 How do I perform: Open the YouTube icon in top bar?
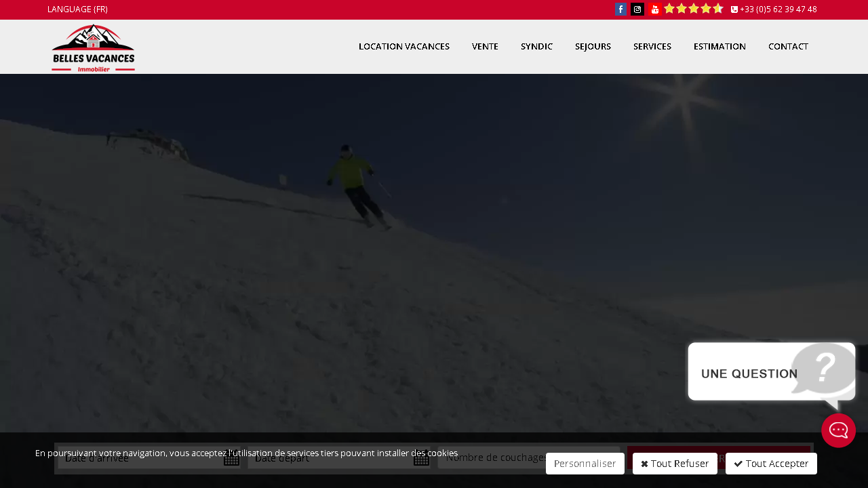coord(654,9)
